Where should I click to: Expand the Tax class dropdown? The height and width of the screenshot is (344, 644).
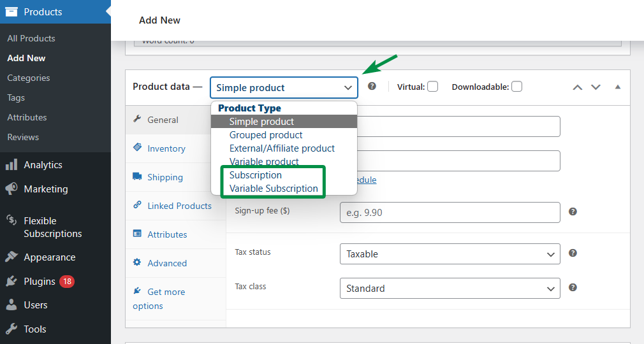point(450,289)
